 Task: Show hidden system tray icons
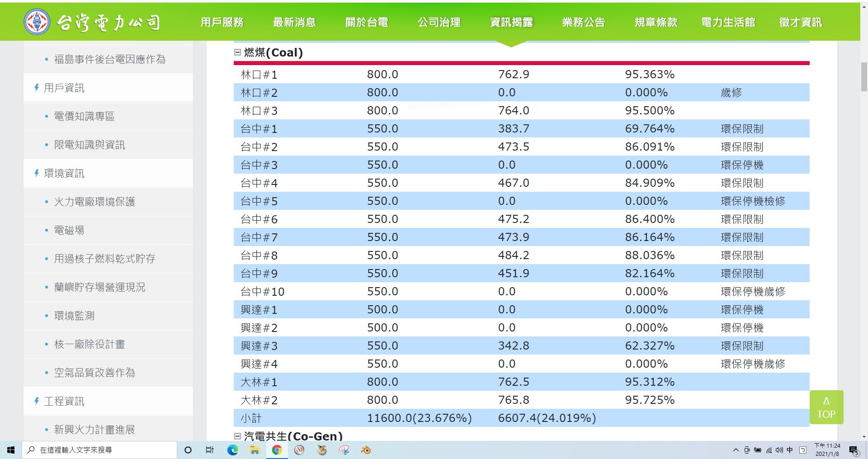pyautogui.click(x=736, y=450)
